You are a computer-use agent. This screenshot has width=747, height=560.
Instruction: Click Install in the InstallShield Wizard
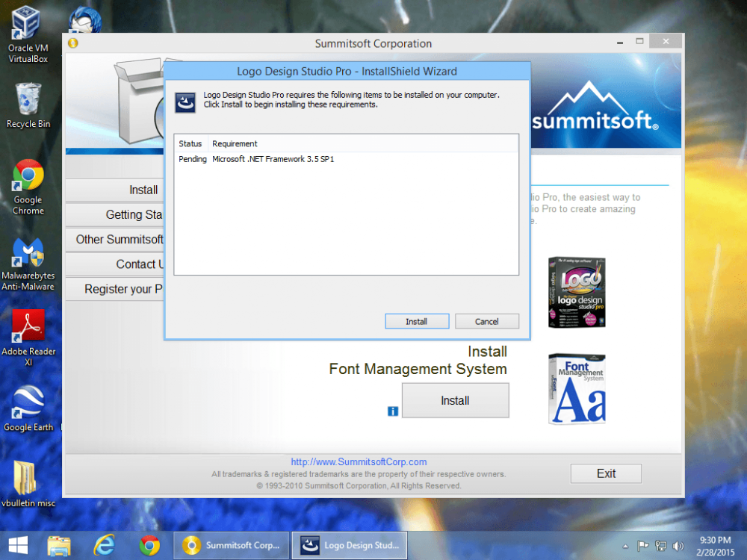pos(417,321)
